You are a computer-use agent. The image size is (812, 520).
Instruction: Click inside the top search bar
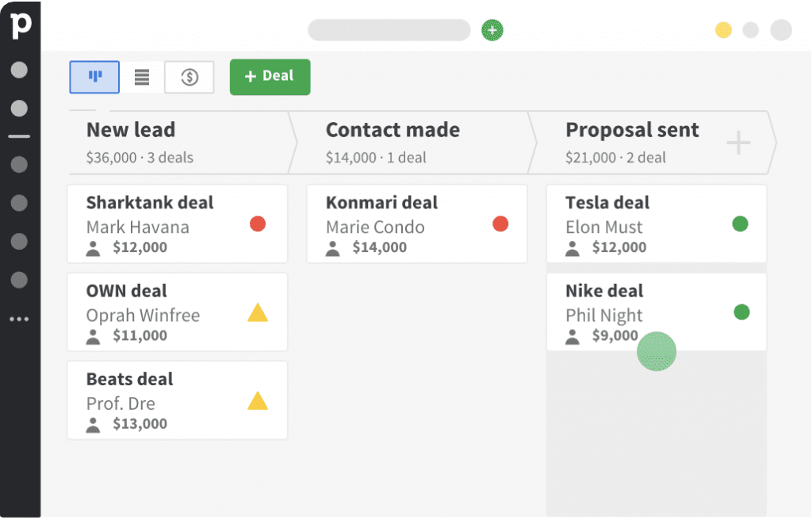pos(389,29)
